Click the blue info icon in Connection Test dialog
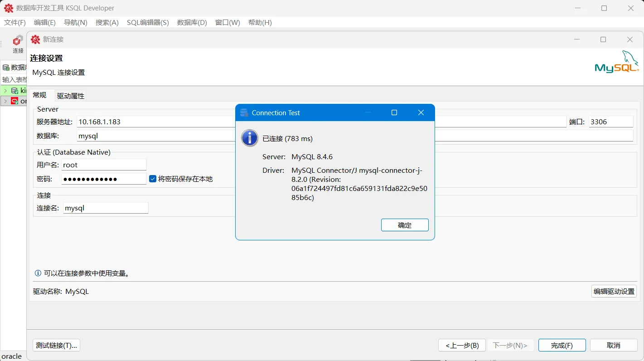 point(249,138)
